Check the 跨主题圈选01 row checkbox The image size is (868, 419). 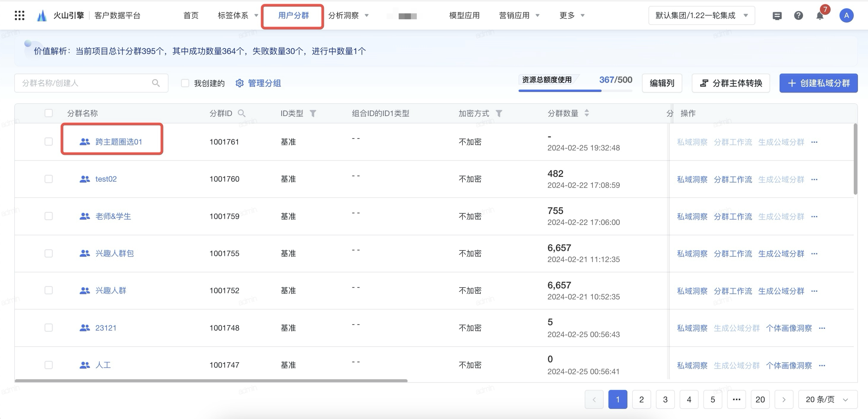point(49,142)
